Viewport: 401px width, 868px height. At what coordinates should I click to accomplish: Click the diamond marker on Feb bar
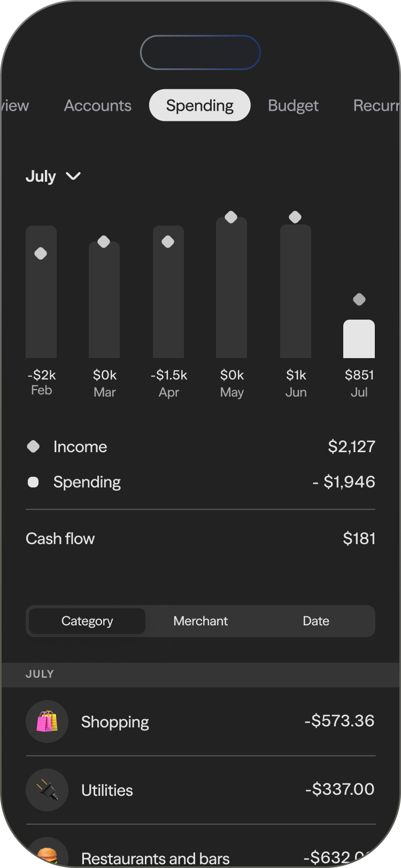coord(41,253)
